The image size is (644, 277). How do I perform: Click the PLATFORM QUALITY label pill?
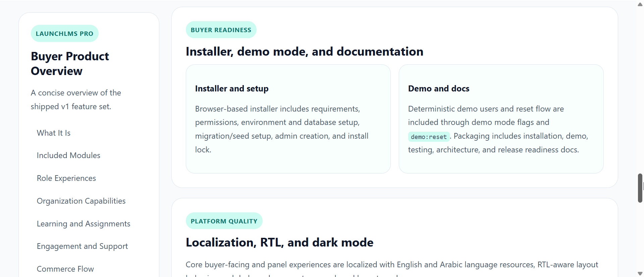[x=224, y=221]
